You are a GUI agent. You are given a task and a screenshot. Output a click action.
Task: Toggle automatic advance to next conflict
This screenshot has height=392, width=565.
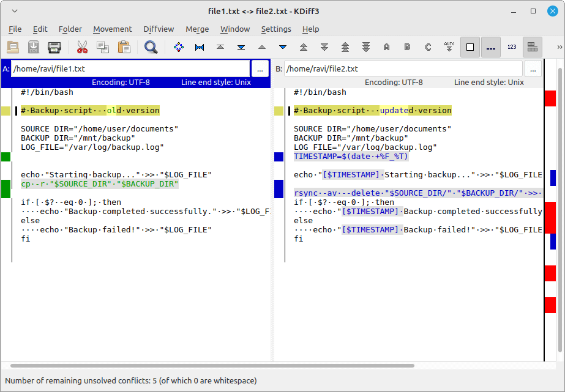tap(449, 47)
